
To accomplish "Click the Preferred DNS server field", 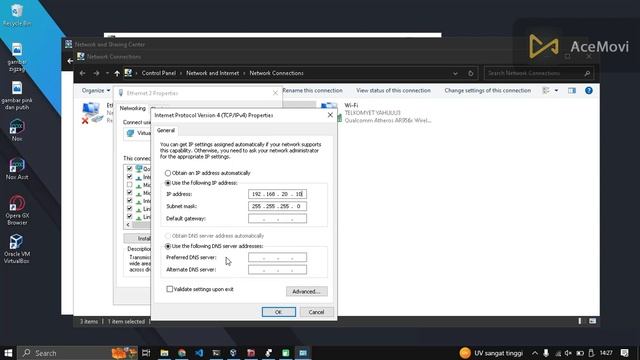I will (277, 258).
